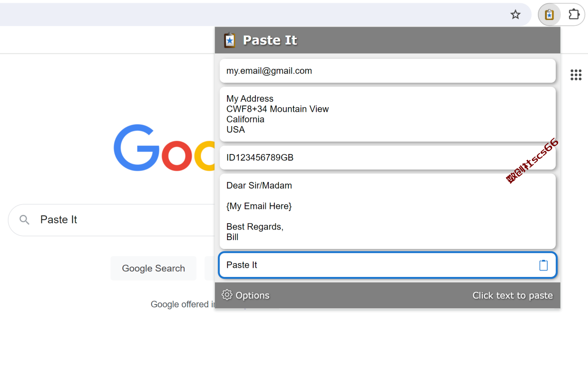The image size is (588, 368).
Task: Paste the ID123456789GB snippet
Action: pyautogui.click(x=388, y=158)
